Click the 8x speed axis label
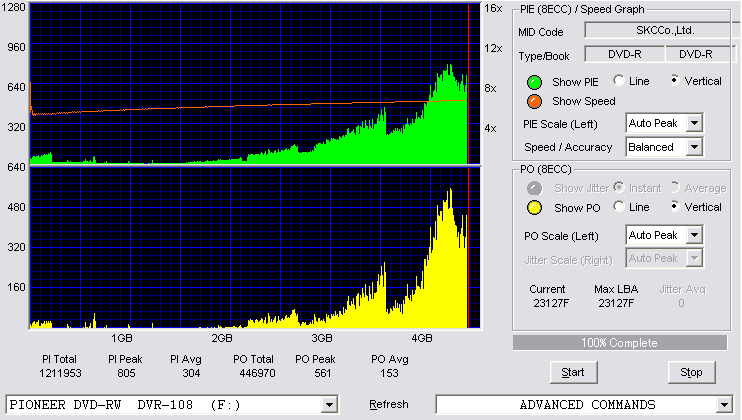Image resolution: width=742 pixels, height=420 pixels. [x=490, y=88]
